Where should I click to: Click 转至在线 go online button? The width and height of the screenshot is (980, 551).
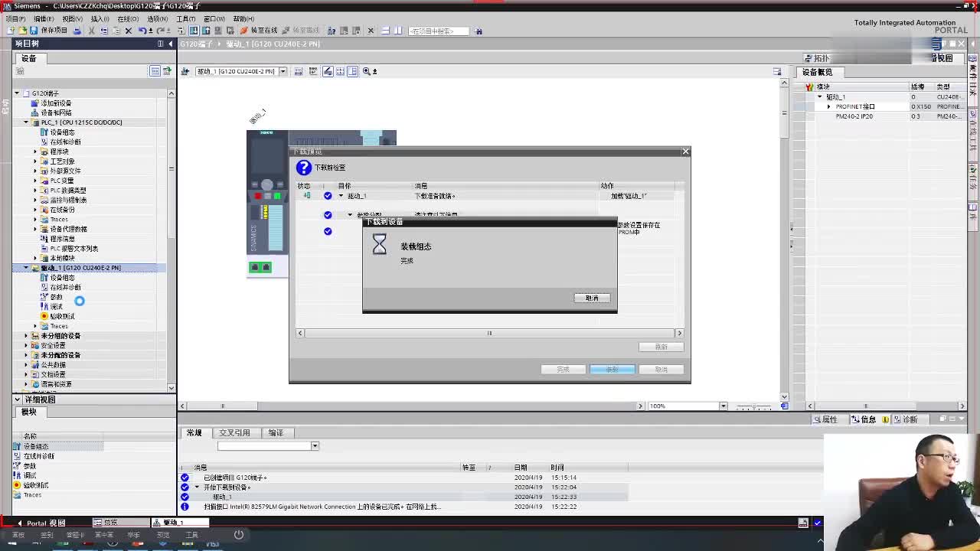(x=259, y=31)
